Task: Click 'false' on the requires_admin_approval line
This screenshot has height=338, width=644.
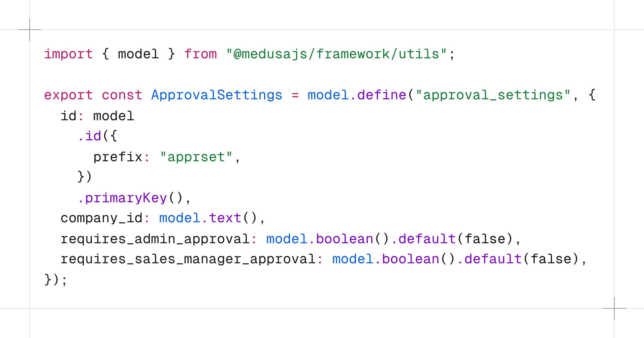Action: point(485,239)
